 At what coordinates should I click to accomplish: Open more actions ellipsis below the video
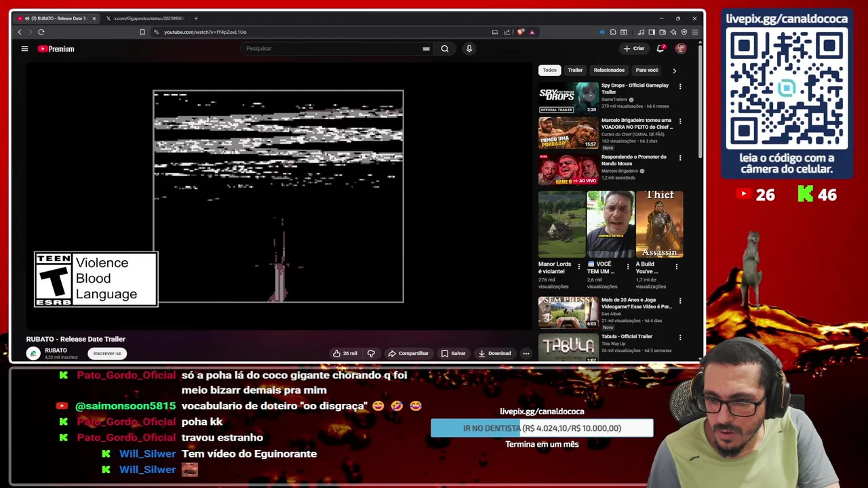coord(526,353)
